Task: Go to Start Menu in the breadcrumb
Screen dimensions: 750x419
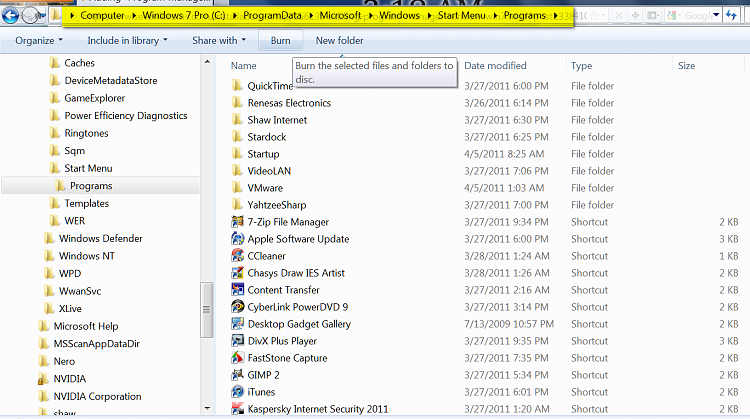Action: pos(462,16)
